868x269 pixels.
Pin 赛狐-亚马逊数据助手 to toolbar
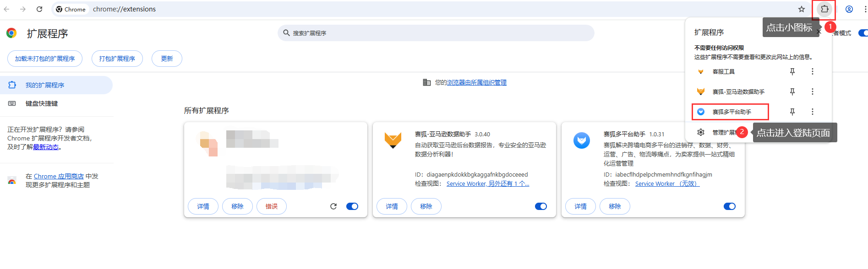pos(792,91)
